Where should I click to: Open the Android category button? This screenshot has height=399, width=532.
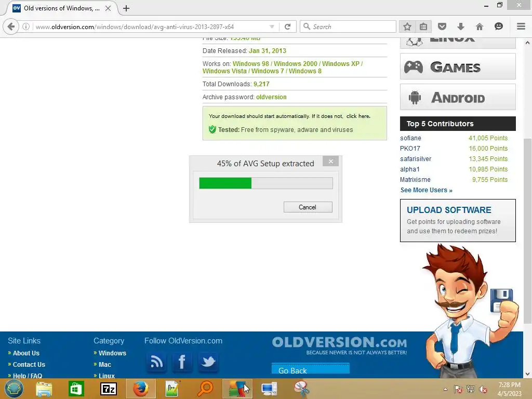click(x=458, y=97)
